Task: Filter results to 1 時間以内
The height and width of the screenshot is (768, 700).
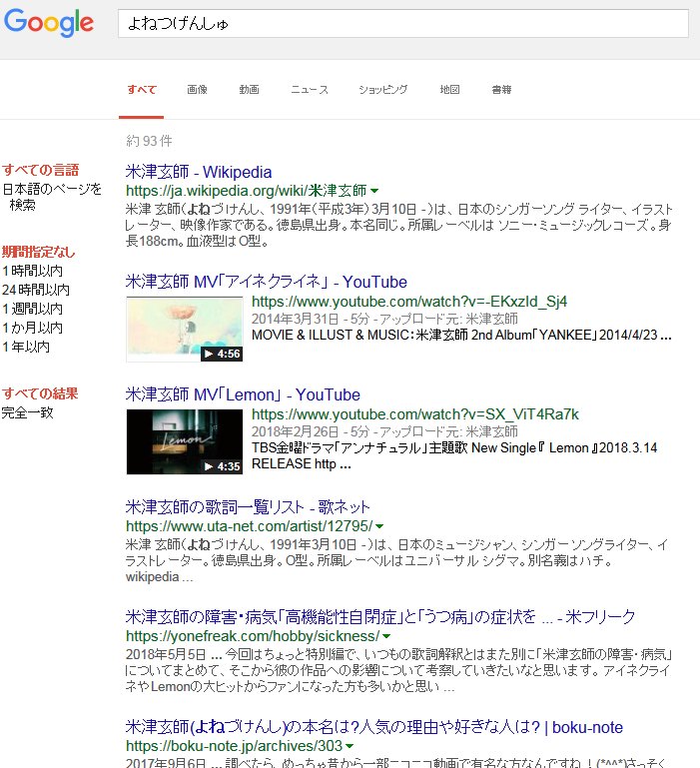Action: [x=32, y=271]
